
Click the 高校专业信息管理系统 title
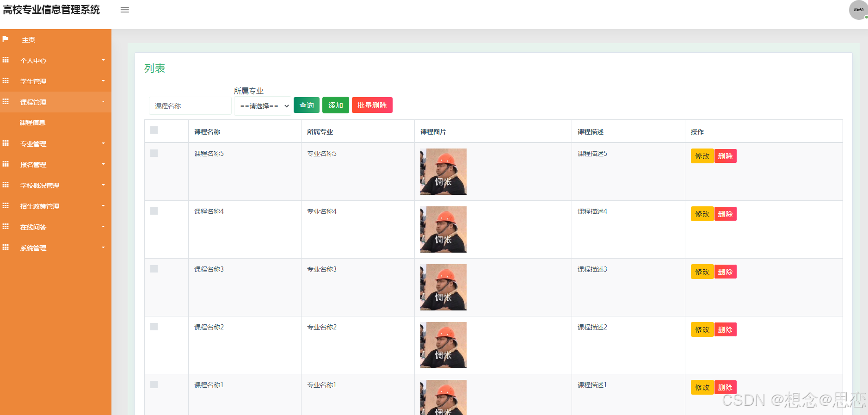[51, 10]
